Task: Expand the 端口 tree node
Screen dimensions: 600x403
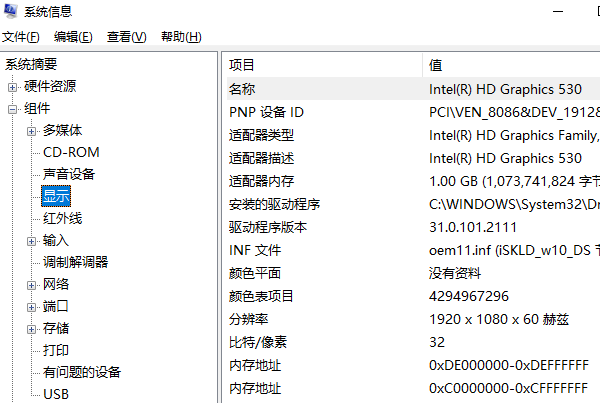Action: pyautogui.click(x=31, y=307)
